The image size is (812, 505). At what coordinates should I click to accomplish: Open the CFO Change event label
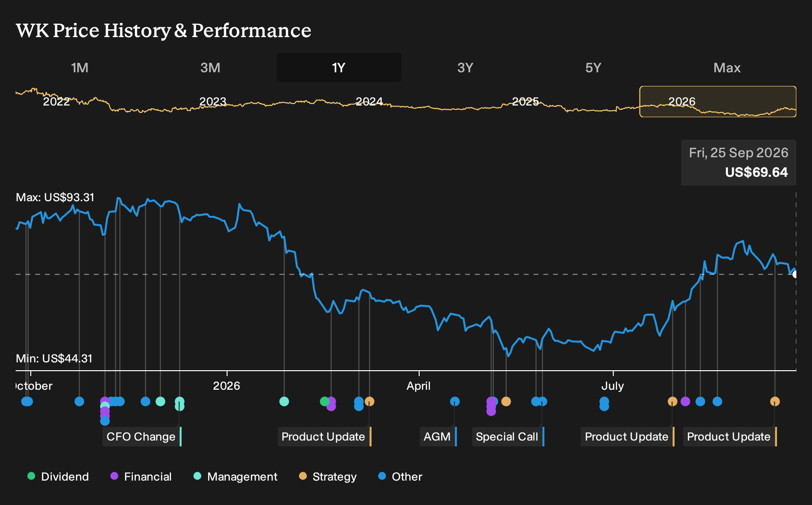[x=142, y=437]
